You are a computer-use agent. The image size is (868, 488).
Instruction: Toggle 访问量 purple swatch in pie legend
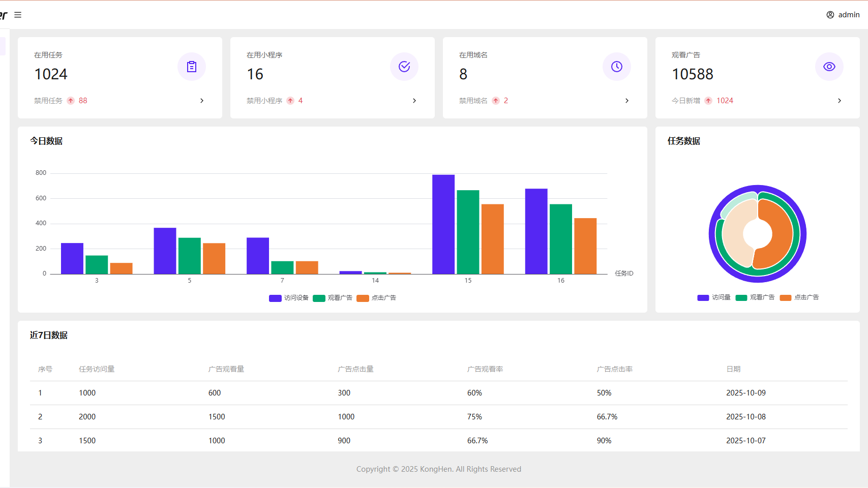pos(703,297)
